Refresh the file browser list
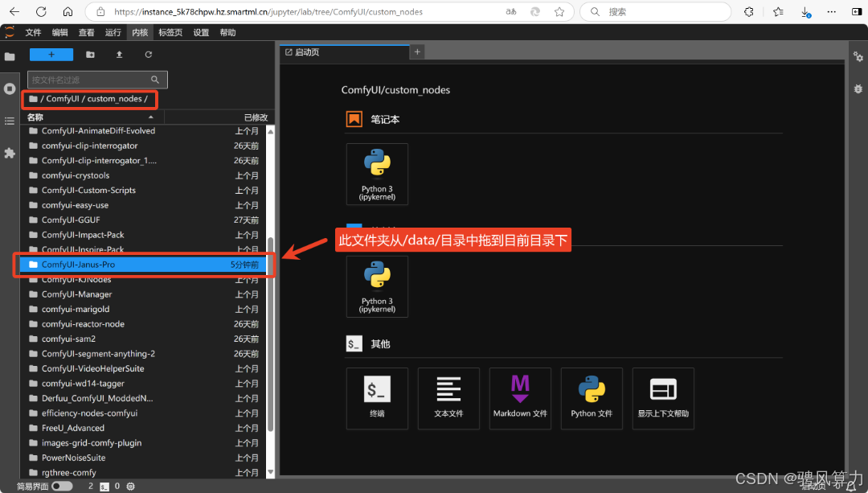The height and width of the screenshot is (493, 868). [149, 54]
